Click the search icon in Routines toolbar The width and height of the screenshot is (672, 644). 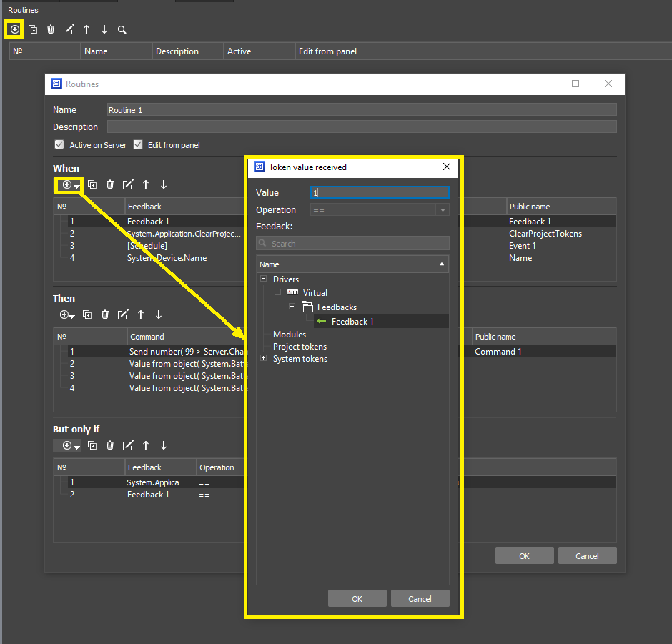click(122, 29)
